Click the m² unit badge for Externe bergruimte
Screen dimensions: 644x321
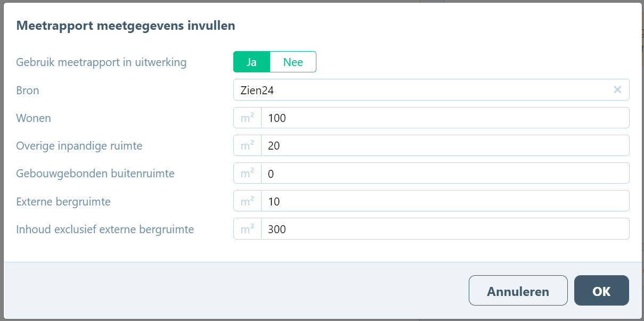[247, 201]
